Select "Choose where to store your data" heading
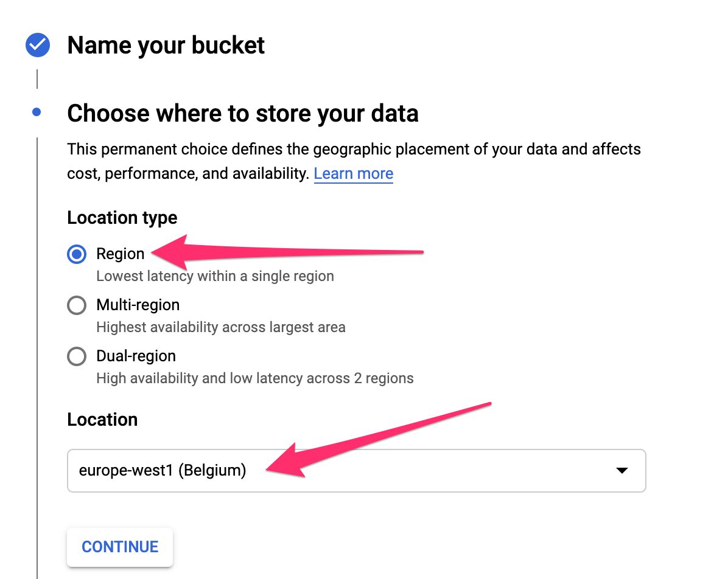 (x=243, y=113)
